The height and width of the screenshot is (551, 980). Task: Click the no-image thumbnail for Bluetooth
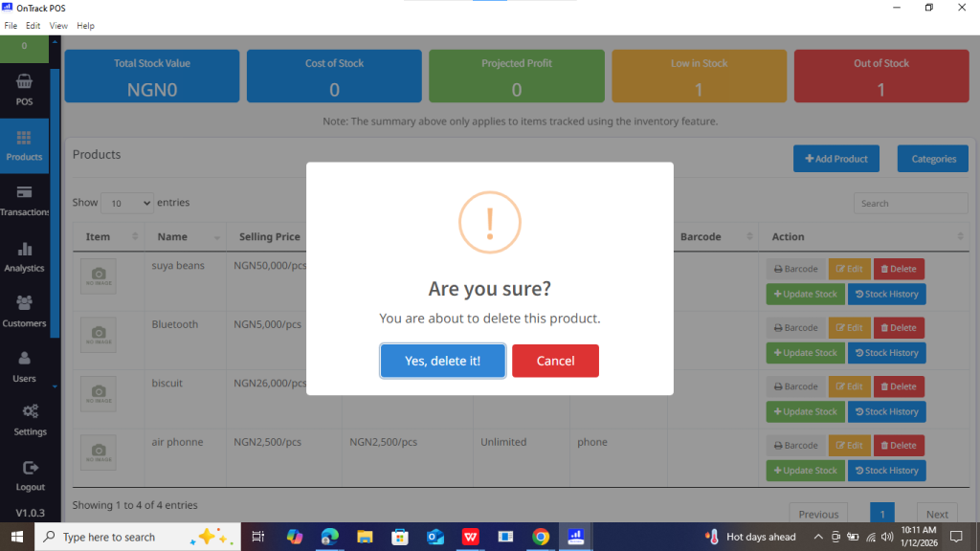click(99, 334)
